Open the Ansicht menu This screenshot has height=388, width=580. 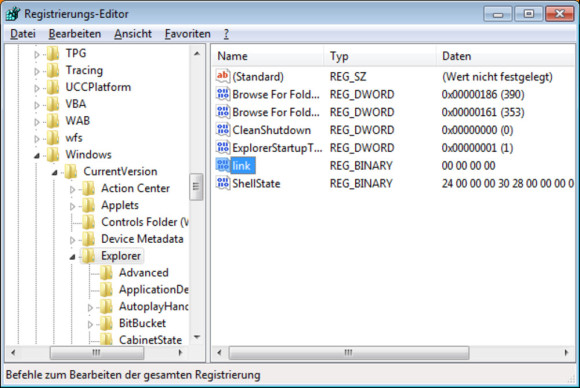[x=133, y=34]
